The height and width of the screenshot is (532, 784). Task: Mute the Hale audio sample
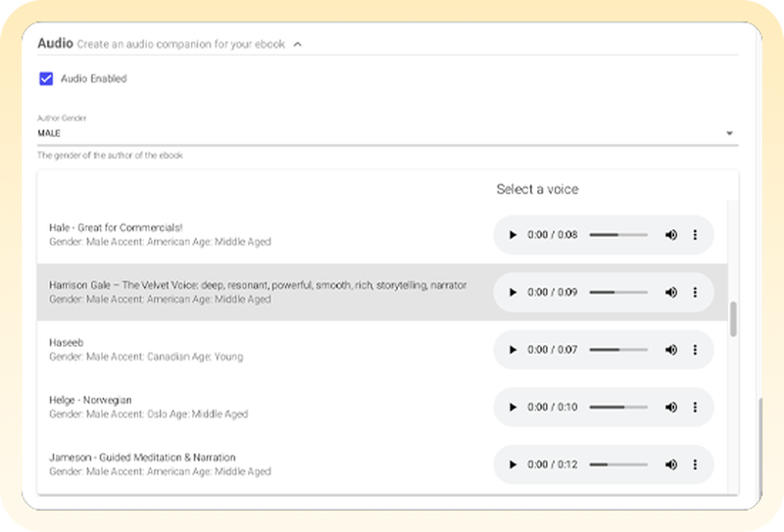pos(671,235)
